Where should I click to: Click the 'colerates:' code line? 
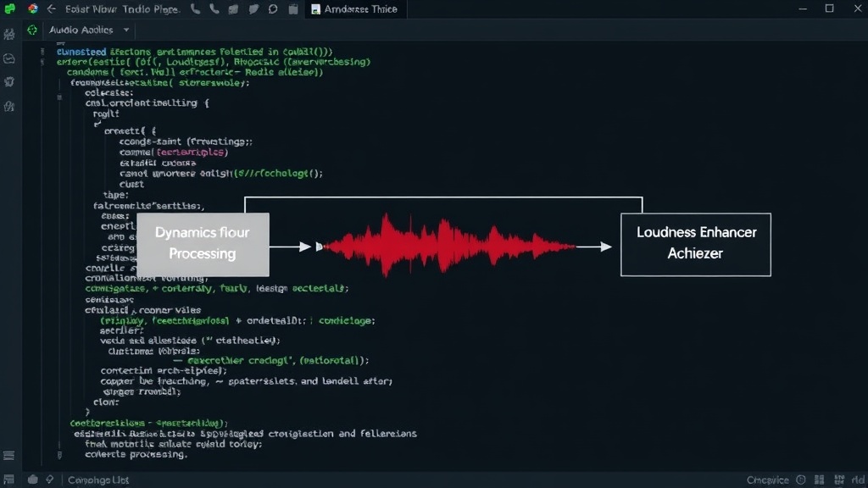point(109,93)
